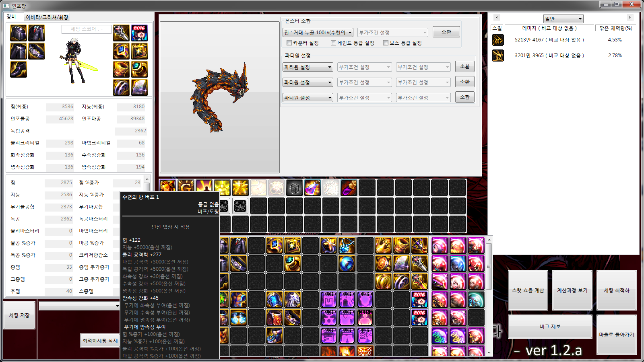
Task: Click the right arrow above the skill table
Action: tap(630, 17)
